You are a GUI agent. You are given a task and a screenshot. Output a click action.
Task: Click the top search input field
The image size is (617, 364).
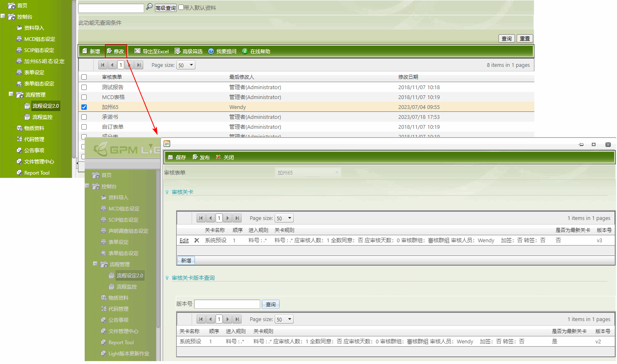[111, 8]
